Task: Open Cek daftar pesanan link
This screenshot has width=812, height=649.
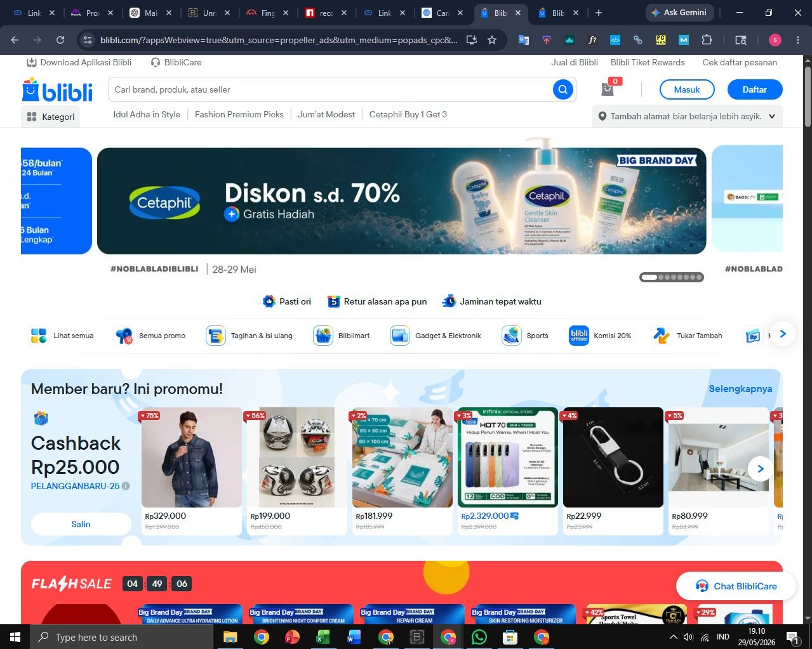Action: pos(740,62)
